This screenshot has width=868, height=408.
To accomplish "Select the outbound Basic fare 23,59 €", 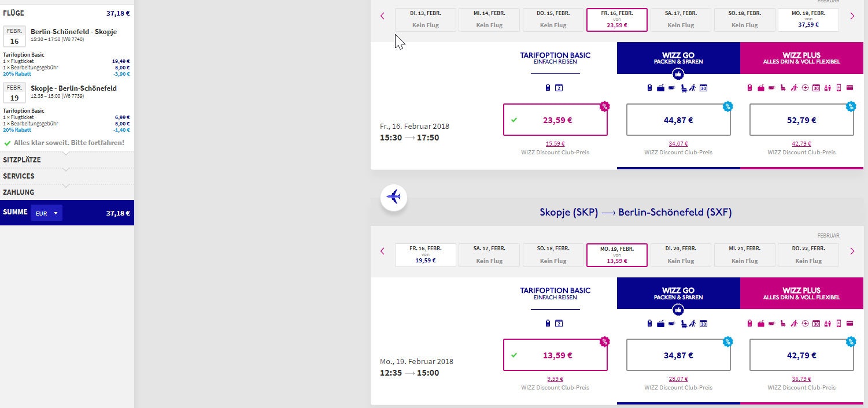I will (555, 120).
